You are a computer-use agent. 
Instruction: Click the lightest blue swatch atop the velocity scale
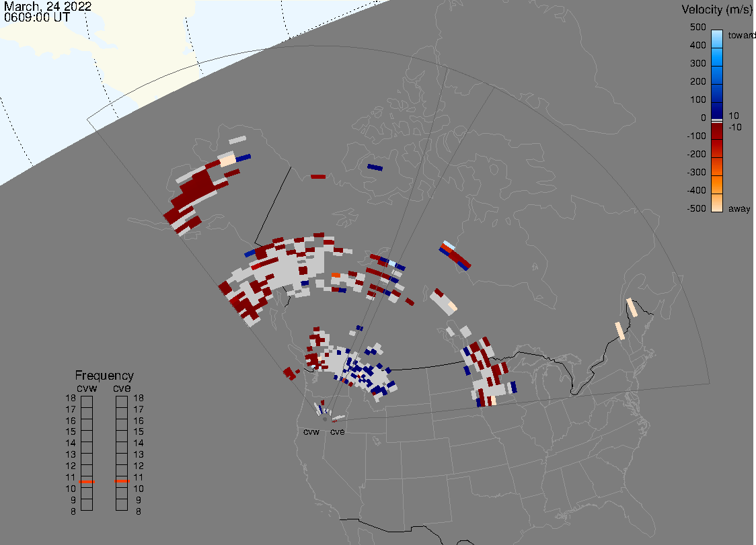[717, 34]
